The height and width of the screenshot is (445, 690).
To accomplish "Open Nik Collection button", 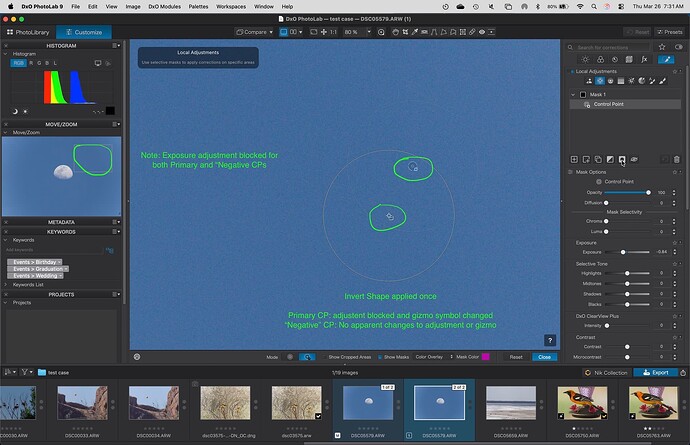I will point(606,372).
